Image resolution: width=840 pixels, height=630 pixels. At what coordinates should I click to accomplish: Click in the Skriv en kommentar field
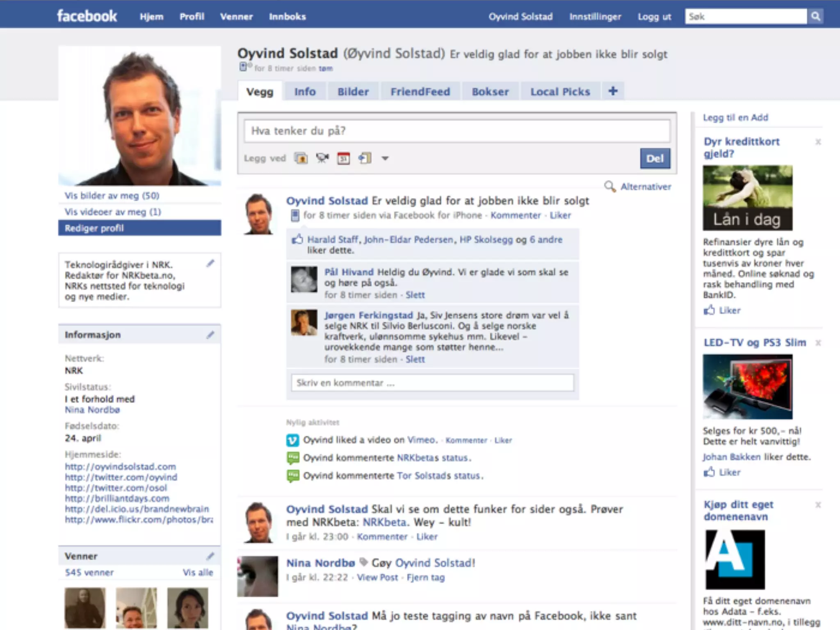(x=432, y=383)
